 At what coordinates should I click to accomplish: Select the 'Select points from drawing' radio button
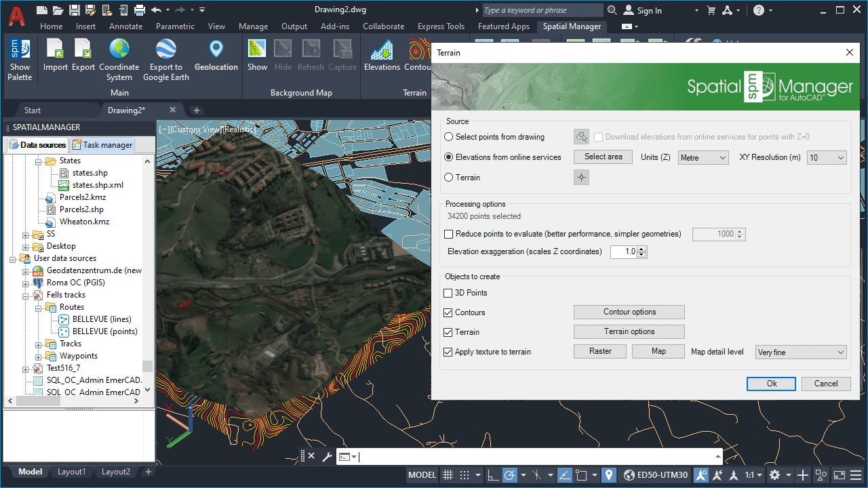point(448,137)
